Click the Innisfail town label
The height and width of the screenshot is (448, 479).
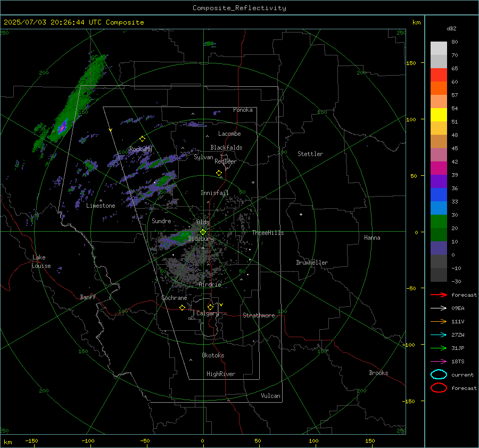(214, 193)
